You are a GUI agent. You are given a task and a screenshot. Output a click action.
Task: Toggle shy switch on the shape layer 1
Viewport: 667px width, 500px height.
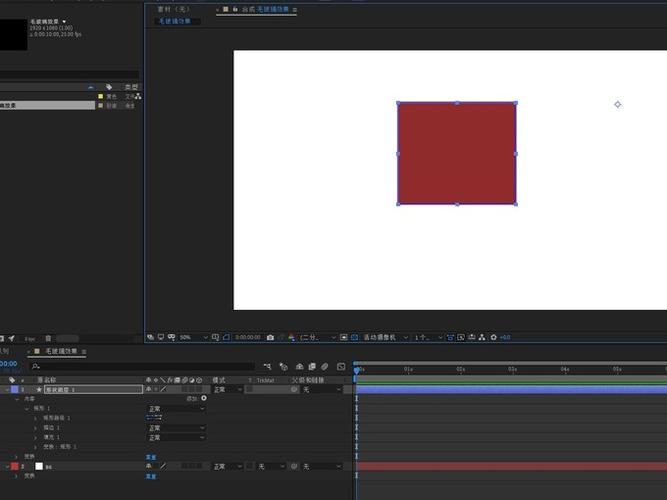click(148, 389)
